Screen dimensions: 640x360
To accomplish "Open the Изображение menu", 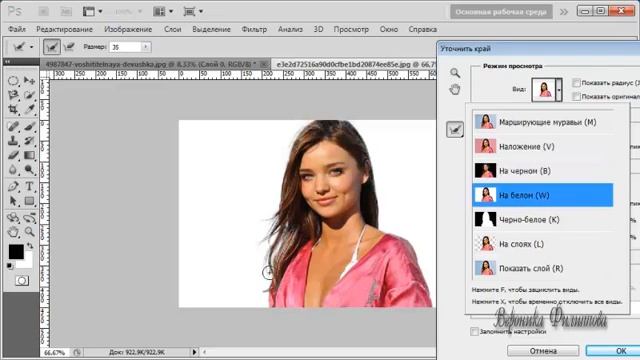I will [128, 29].
